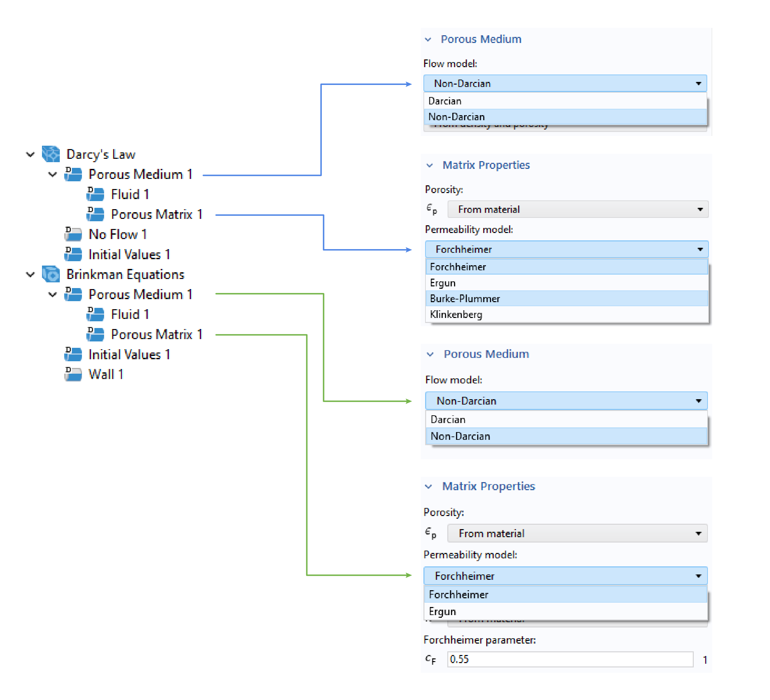Collapse the Darcy's Law tree node
Screen dimensions: 770x700
coord(30,154)
